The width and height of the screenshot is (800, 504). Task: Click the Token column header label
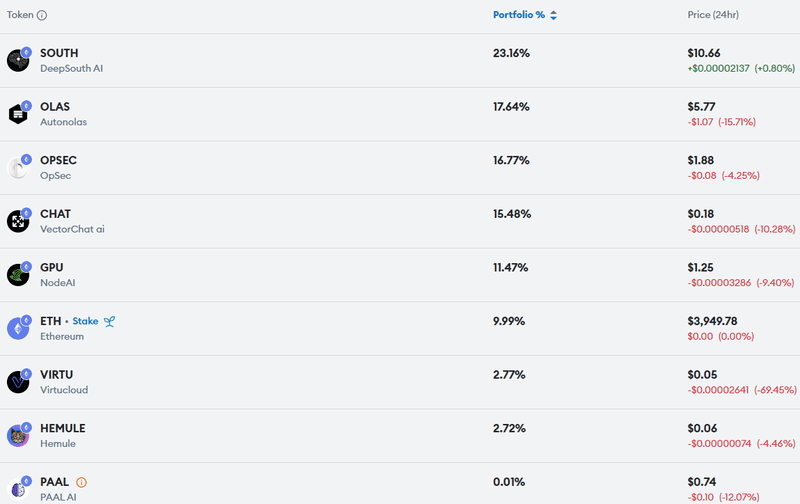[x=20, y=15]
